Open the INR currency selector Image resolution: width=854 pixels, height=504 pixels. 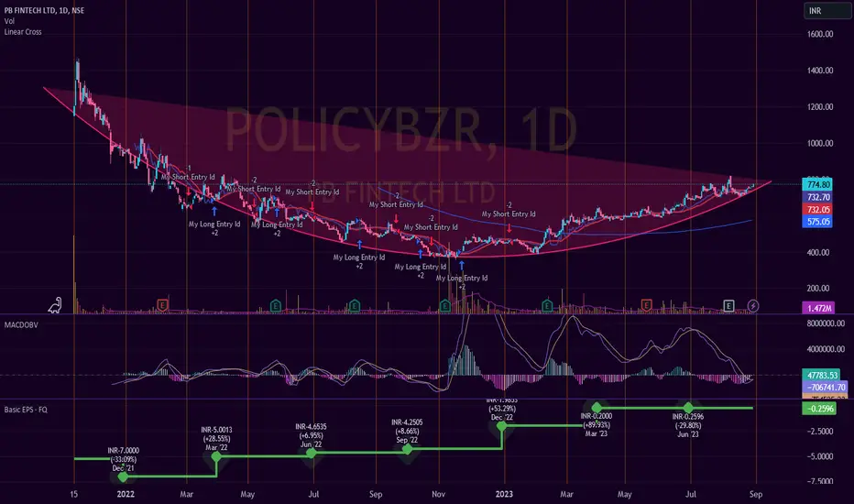coord(827,11)
